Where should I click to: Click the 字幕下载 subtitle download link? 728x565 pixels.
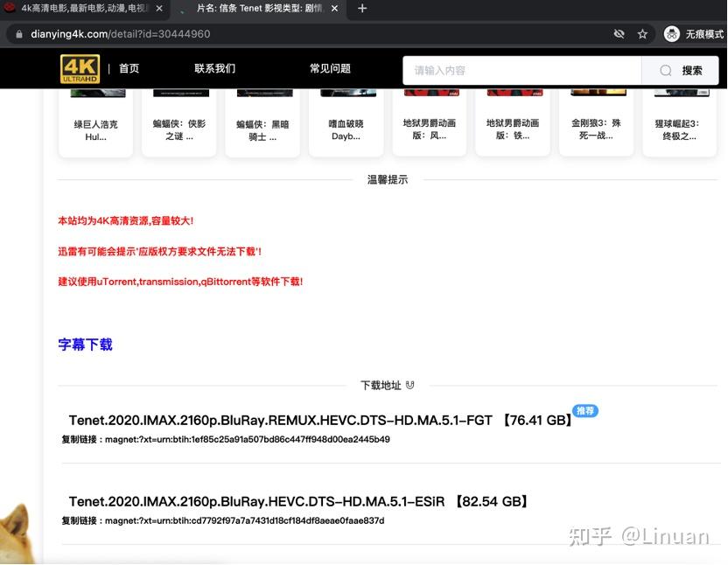tap(86, 345)
